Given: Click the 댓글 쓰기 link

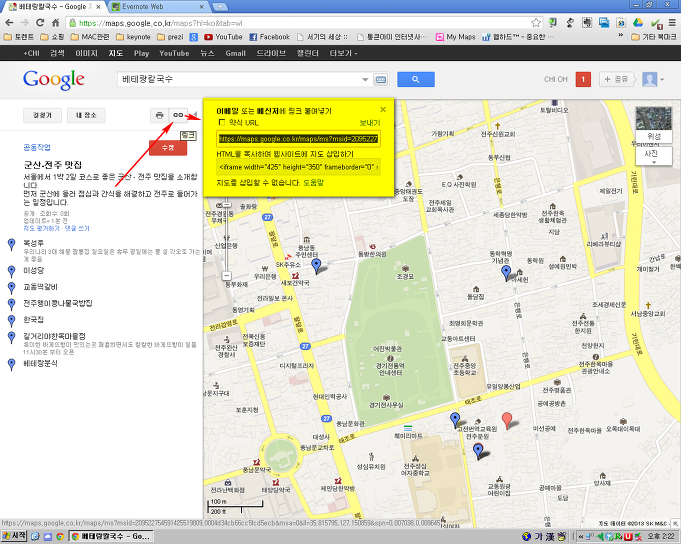Looking at the screenshot, I should pos(77,228).
